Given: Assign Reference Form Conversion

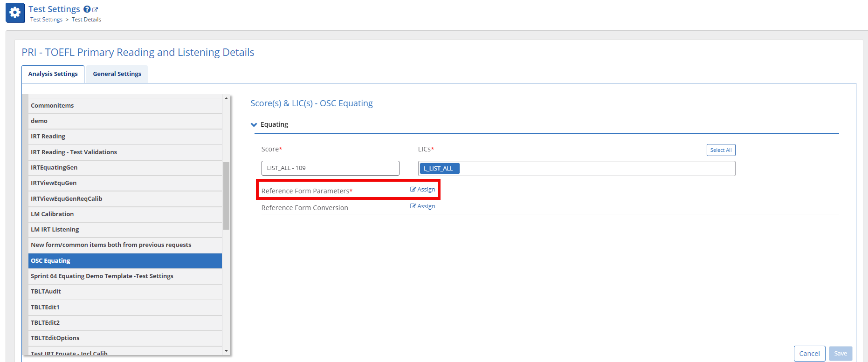Looking at the screenshot, I should coord(423,206).
